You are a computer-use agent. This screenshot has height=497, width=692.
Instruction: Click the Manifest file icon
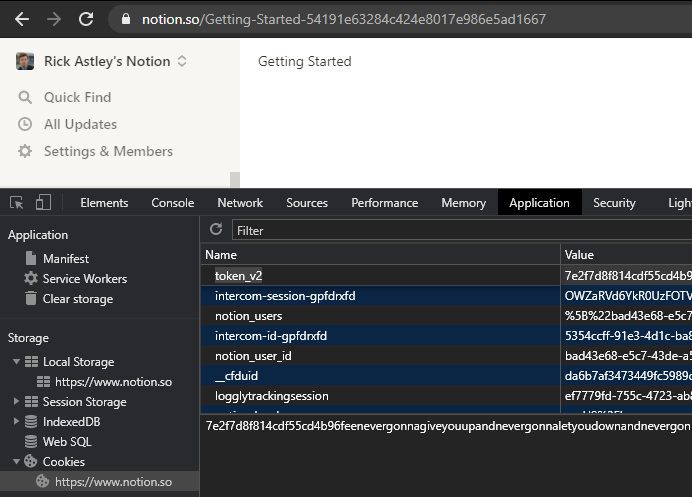31,258
